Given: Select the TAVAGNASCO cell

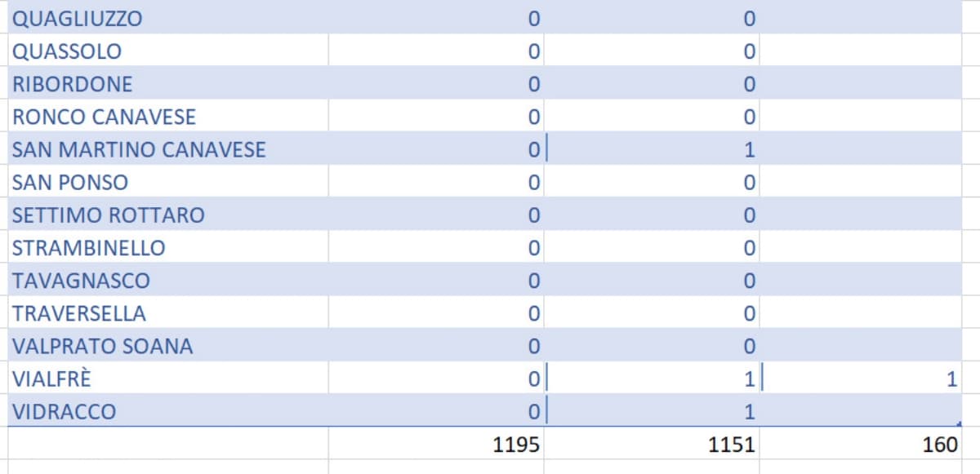Looking at the screenshot, I should pyautogui.click(x=167, y=281).
